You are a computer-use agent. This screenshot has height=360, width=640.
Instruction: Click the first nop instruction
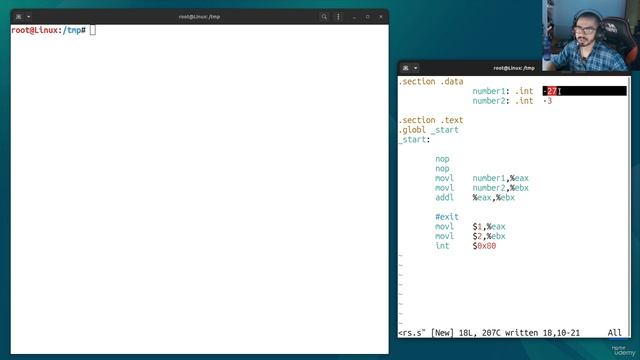point(442,159)
